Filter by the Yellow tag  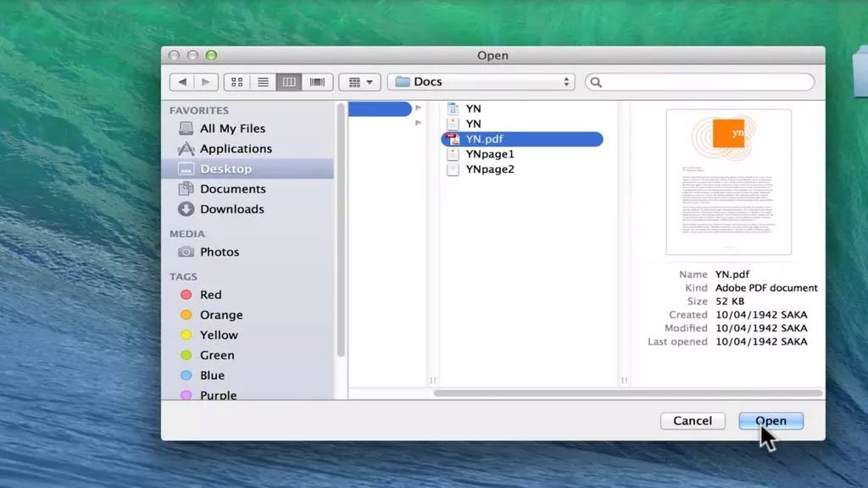[248, 335]
